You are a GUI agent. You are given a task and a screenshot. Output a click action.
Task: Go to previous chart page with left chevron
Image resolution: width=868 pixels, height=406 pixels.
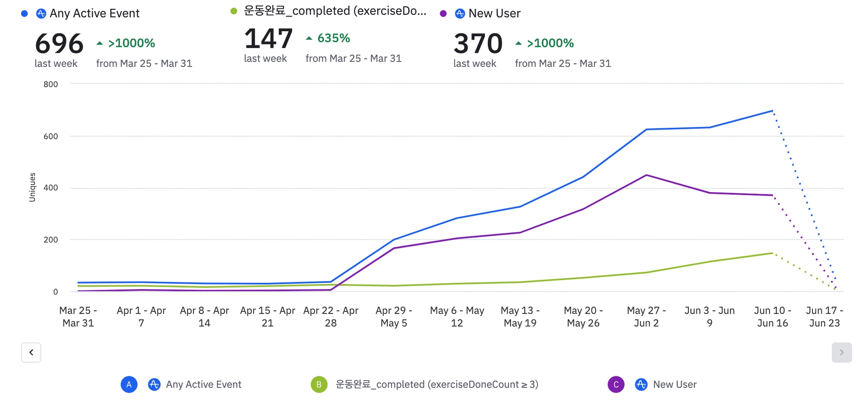pyautogui.click(x=31, y=352)
